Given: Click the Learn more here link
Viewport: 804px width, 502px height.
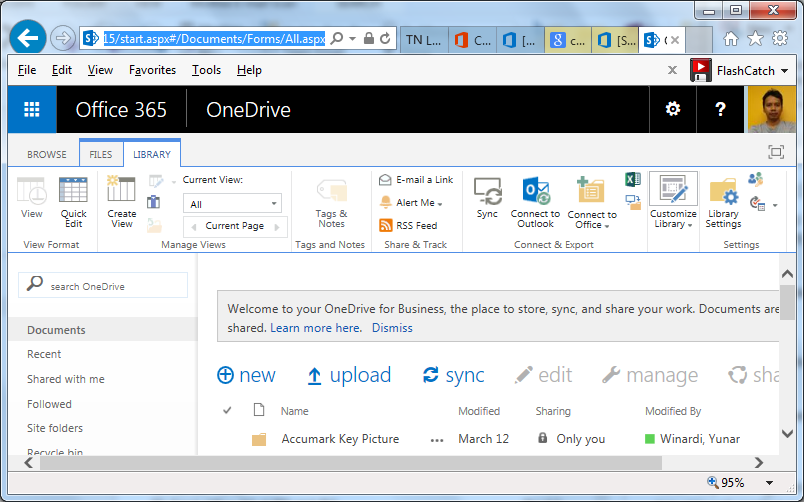Looking at the screenshot, I should click(316, 328).
